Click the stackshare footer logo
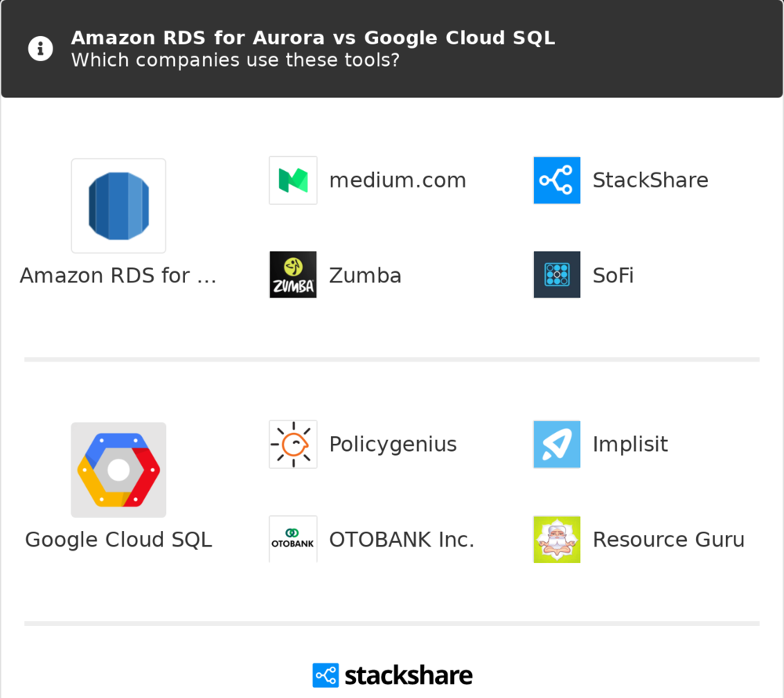Viewport: 784px width, 698px height. click(392, 675)
